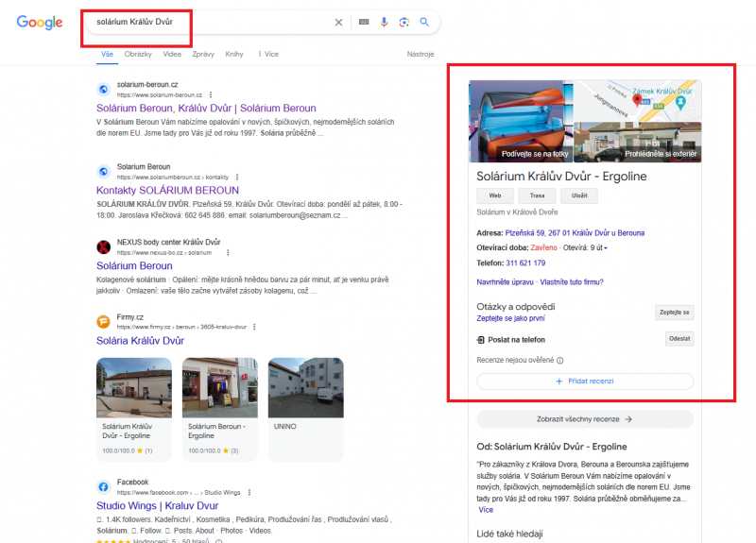
Task: Click the Trasa directions button
Action: (537, 195)
